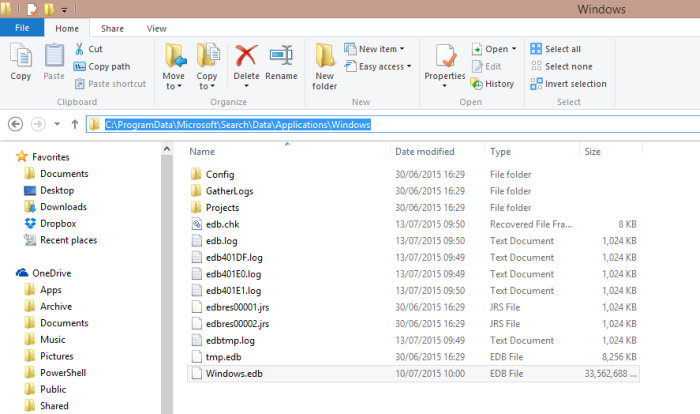Open the New item dropdown menu

coord(374,49)
